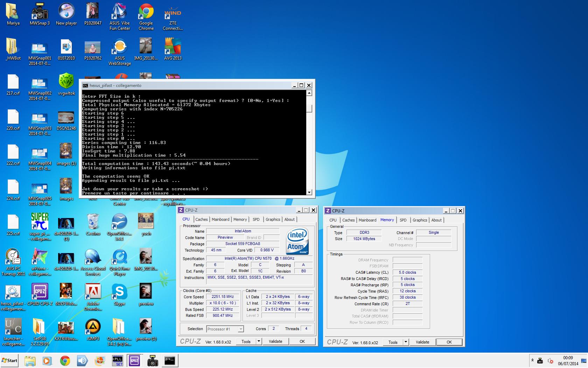588x368 pixels.
Task: Click the hexus_pifast console title icon
Action: (x=85, y=85)
